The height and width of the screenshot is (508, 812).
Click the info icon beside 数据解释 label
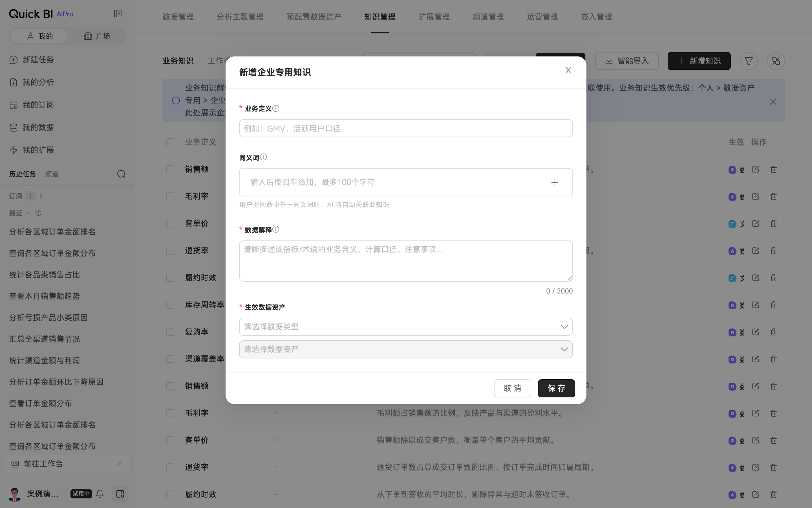[276, 229]
